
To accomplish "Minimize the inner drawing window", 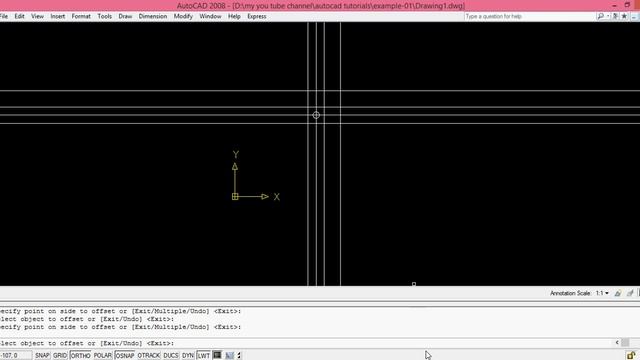I will (634, 16).
